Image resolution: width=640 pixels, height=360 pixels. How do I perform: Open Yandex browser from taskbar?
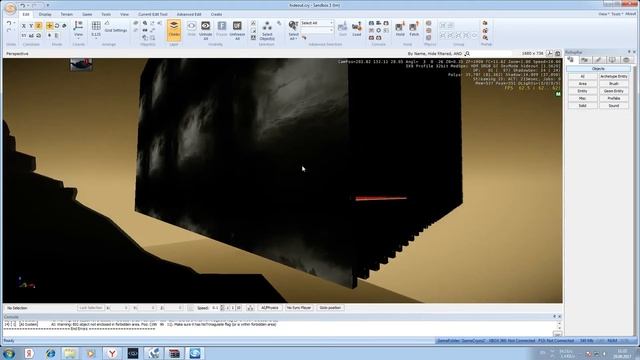coord(112,353)
